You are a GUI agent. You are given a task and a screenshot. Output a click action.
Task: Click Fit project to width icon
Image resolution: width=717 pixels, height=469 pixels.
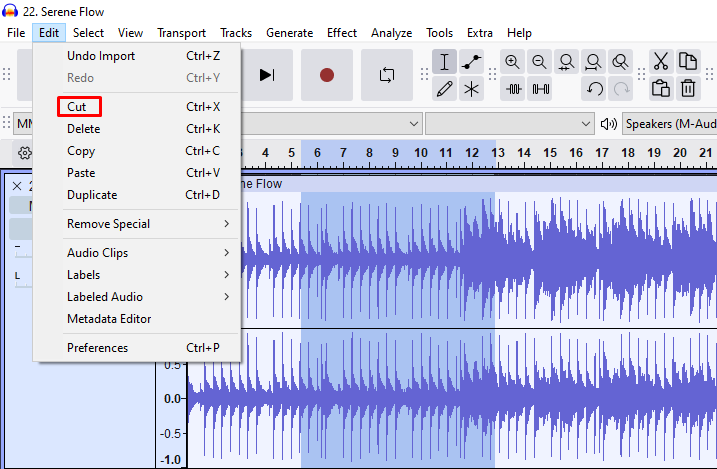593,62
